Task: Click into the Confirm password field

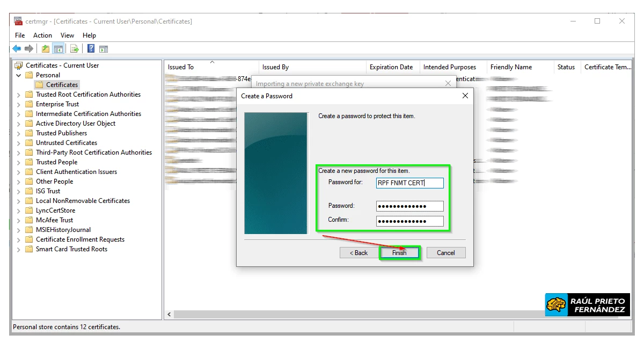Action: (409, 221)
